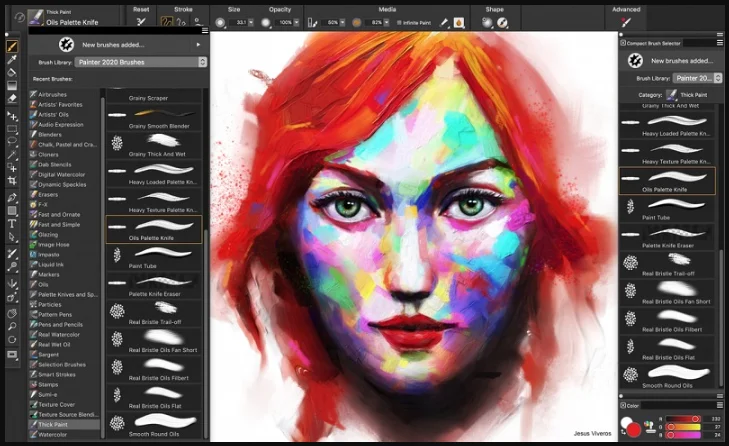Open the brush library panel options menu
The height and width of the screenshot is (446, 729).
(x=205, y=31)
